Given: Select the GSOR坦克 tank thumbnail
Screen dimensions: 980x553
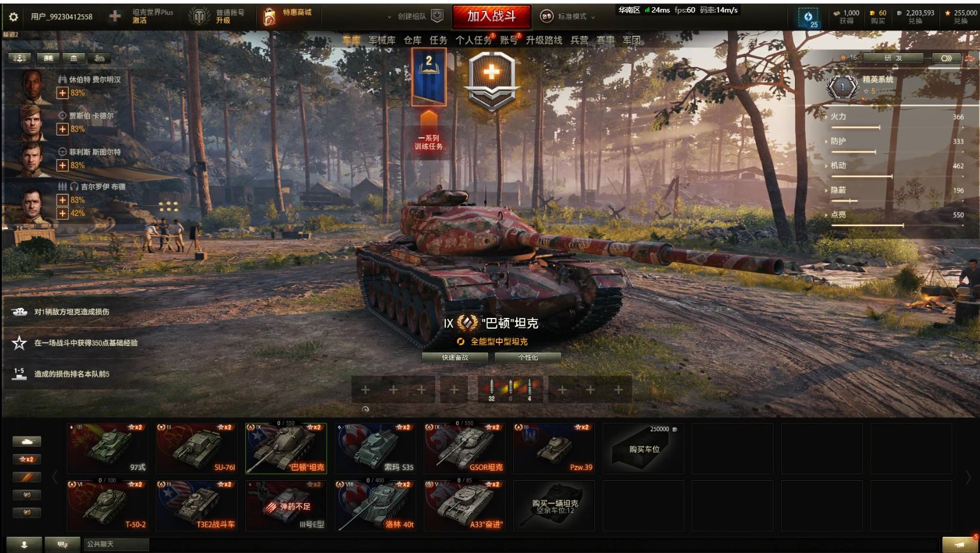Looking at the screenshot, I should 465,449.
